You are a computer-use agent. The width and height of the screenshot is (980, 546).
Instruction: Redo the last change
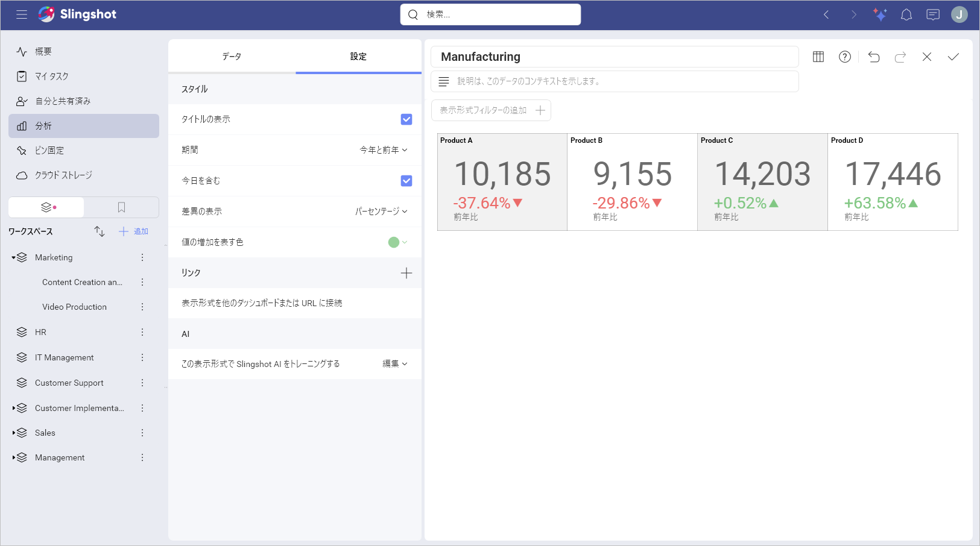tap(900, 57)
